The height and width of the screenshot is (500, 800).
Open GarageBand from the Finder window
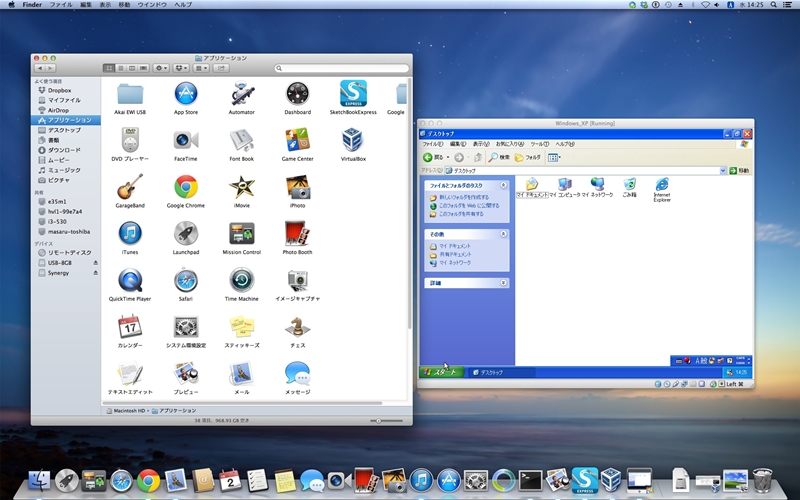(x=130, y=186)
